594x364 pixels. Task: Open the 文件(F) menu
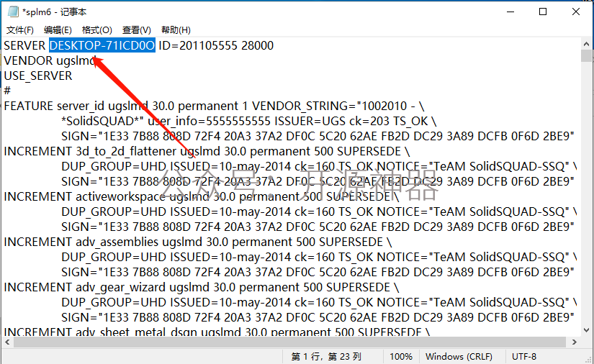tap(19, 30)
